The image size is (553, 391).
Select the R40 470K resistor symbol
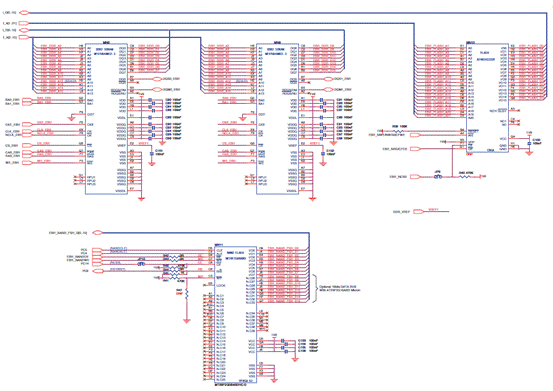click(464, 176)
